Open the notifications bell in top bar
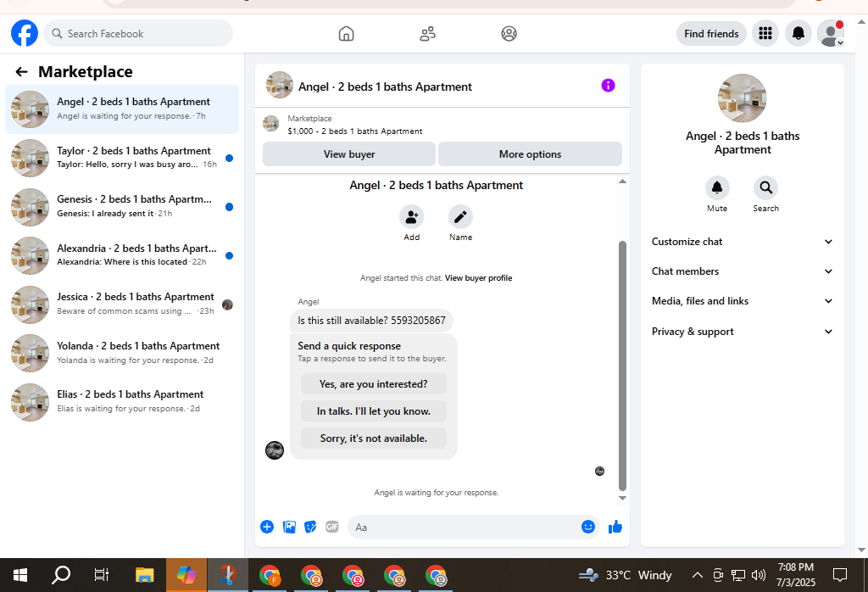The height and width of the screenshot is (592, 868). pos(798,33)
